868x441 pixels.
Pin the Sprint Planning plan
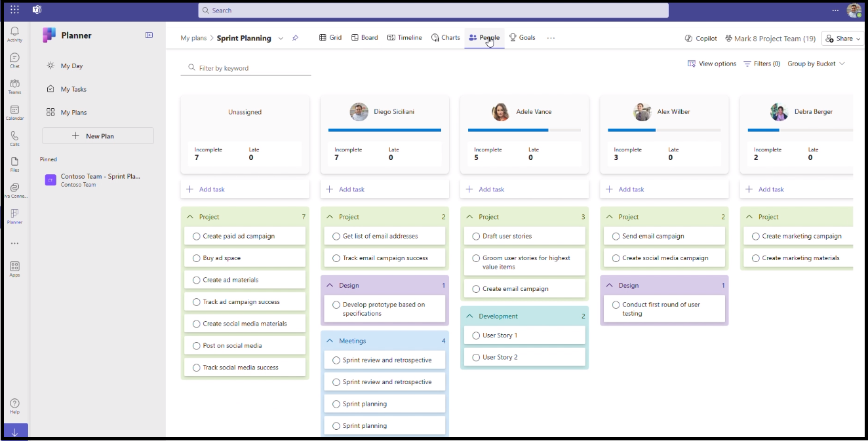pyautogui.click(x=295, y=38)
